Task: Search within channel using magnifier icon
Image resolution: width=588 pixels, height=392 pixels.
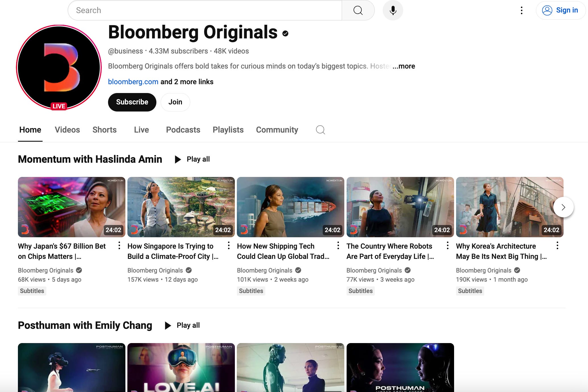Action: click(320, 130)
